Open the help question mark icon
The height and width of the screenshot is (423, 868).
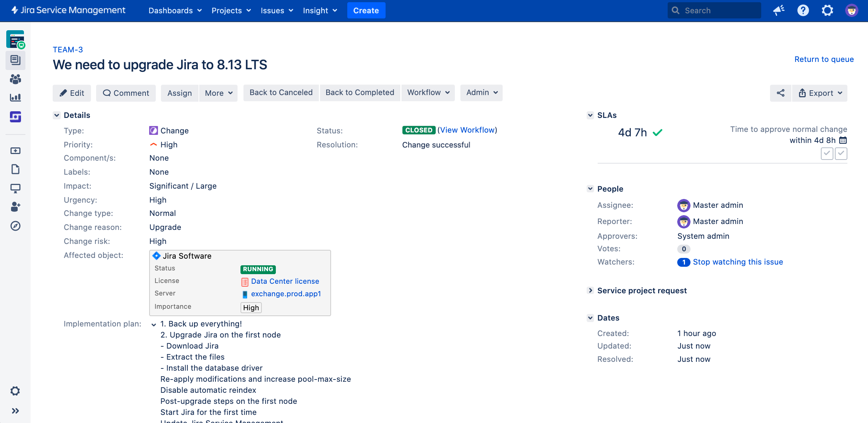pyautogui.click(x=803, y=10)
